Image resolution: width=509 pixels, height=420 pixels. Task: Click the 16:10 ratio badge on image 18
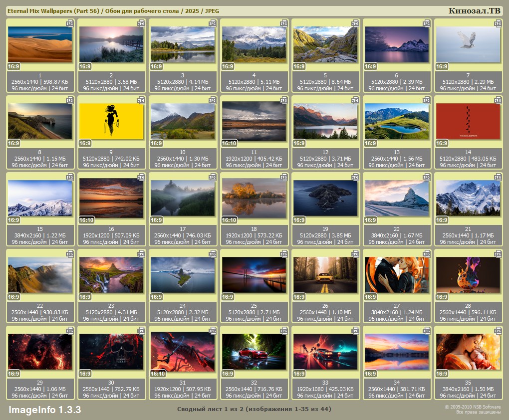point(229,220)
